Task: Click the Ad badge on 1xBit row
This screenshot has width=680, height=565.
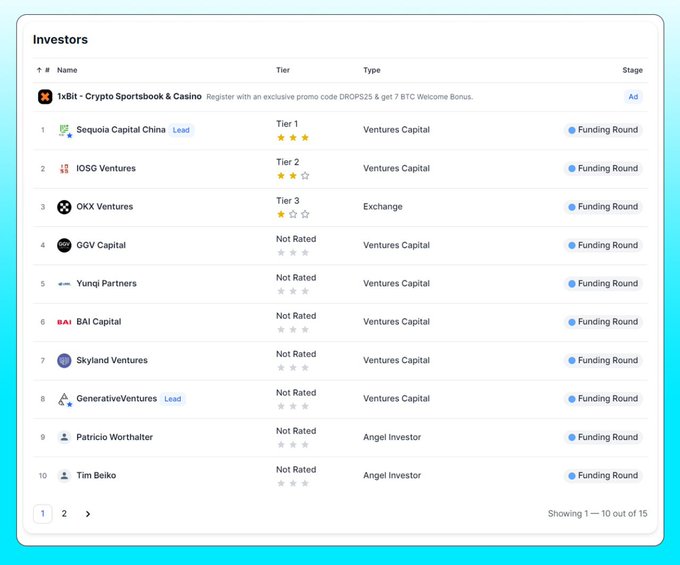Action: 633,97
